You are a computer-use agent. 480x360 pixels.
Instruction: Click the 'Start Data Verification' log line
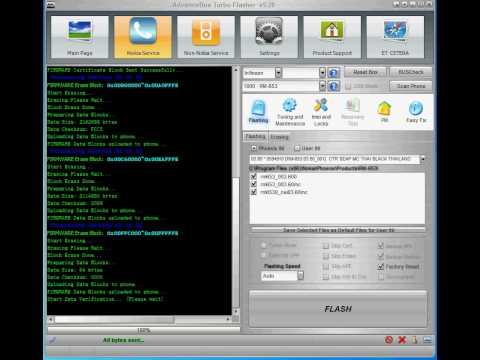click(x=105, y=299)
